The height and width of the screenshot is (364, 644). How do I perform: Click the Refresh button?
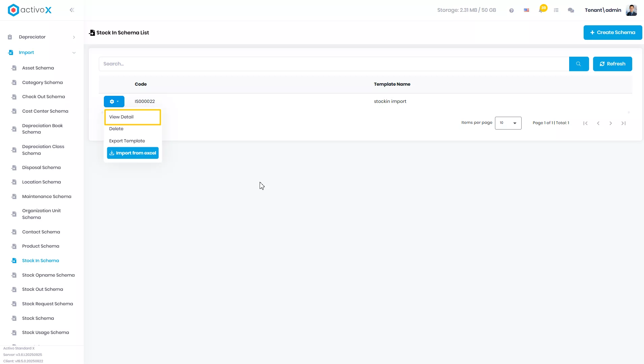pyautogui.click(x=612, y=64)
